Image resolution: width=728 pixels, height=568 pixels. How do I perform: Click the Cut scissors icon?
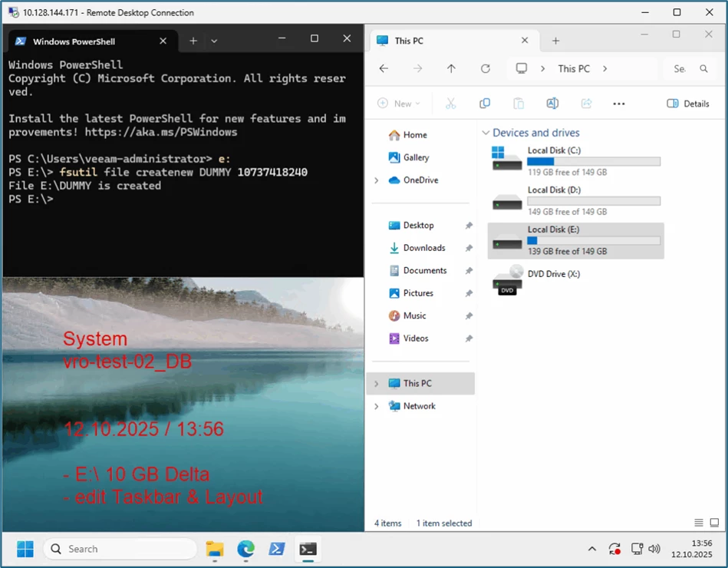click(450, 103)
